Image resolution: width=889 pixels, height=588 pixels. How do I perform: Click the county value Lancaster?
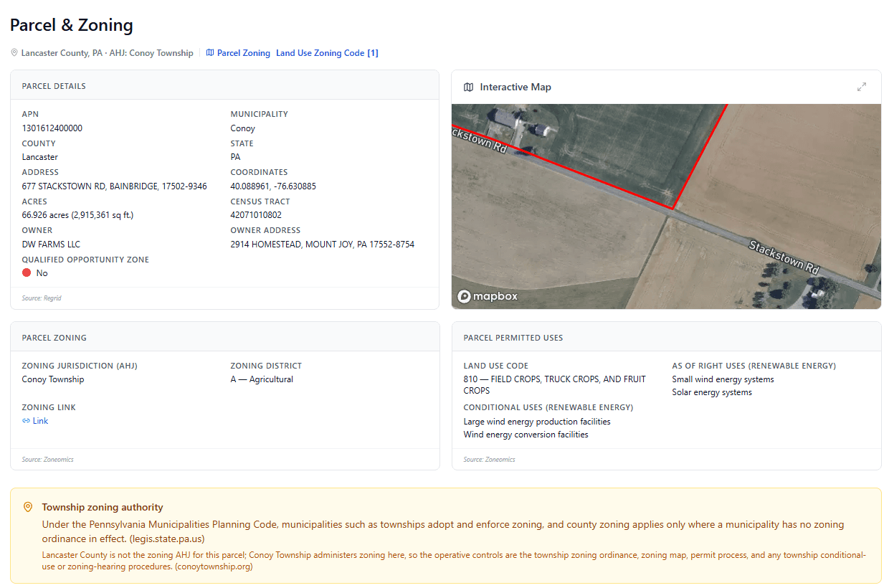[x=40, y=157]
